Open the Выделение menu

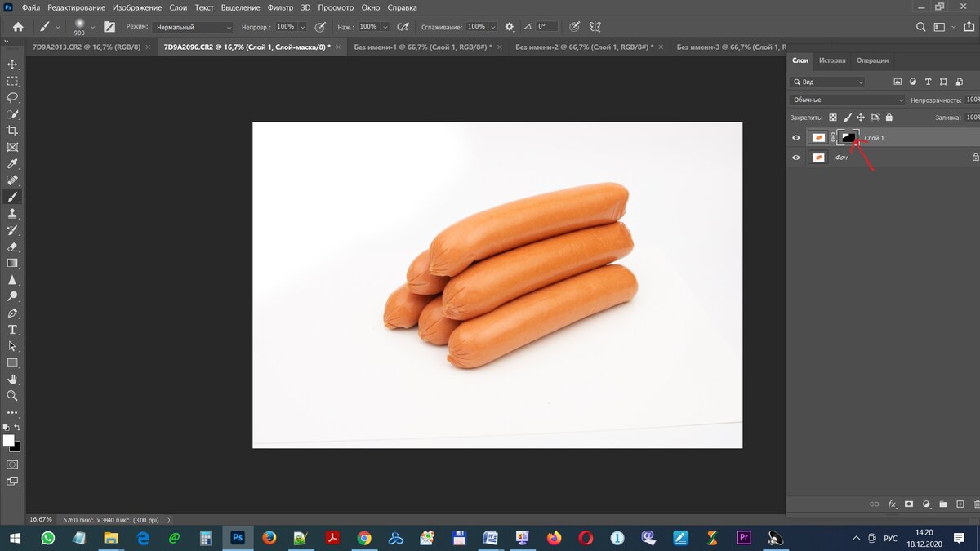pyautogui.click(x=239, y=7)
